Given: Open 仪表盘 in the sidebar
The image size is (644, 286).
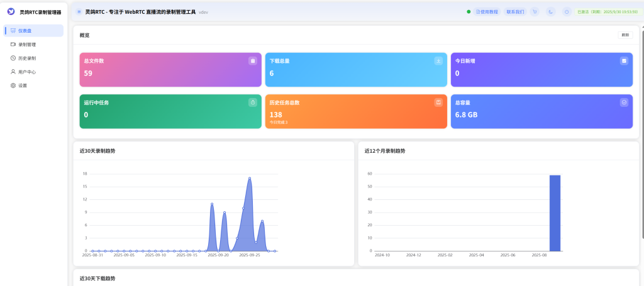Looking at the screenshot, I should tap(33, 31).
